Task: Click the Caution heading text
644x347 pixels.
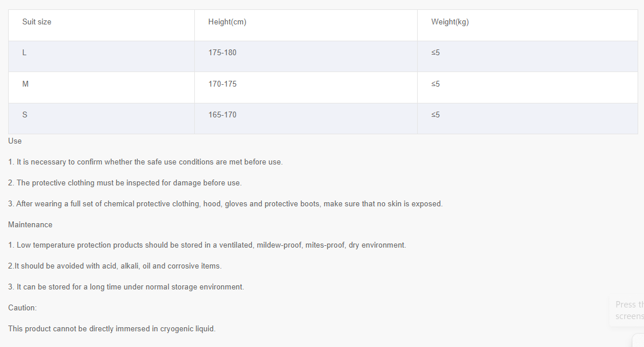Action: 22,308
